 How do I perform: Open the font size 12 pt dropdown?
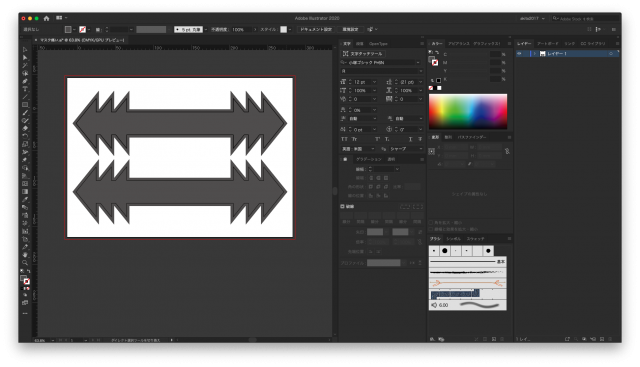374,82
